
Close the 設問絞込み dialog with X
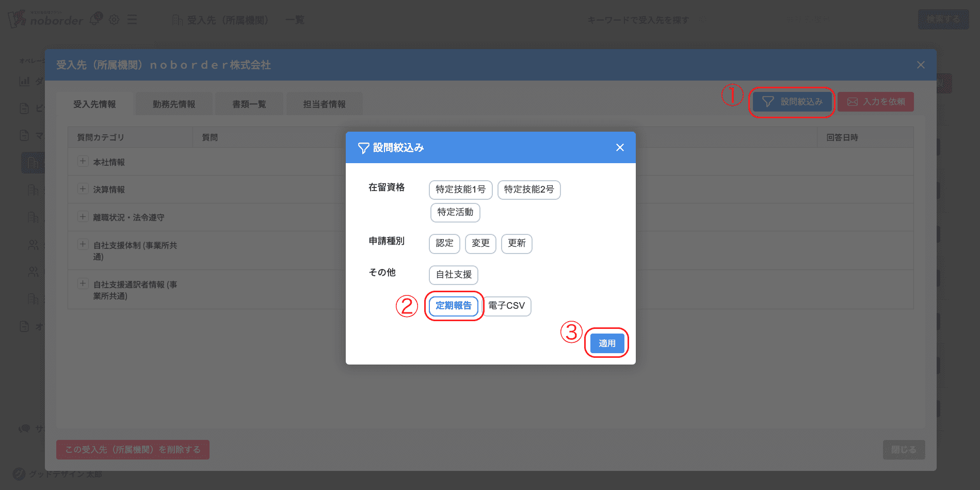point(620,148)
